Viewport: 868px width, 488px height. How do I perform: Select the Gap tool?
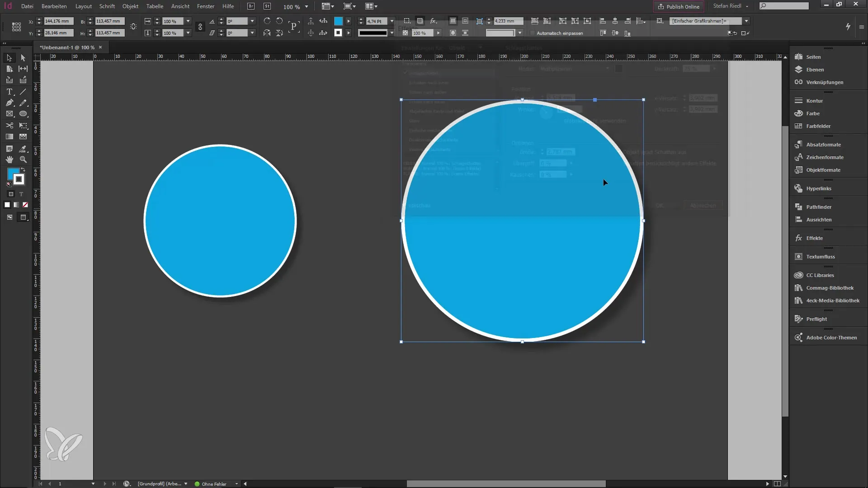[23, 69]
